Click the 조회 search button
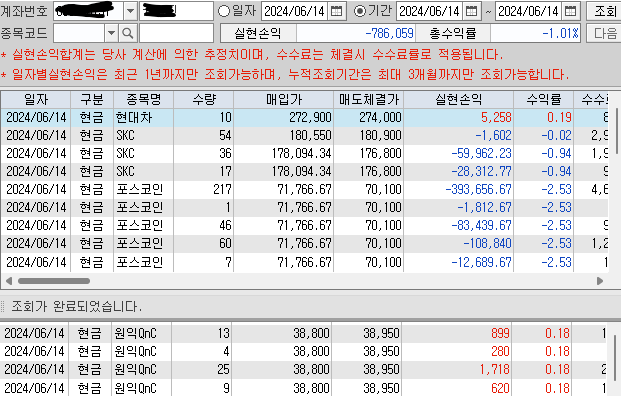The width and height of the screenshot is (621, 396). (604, 11)
